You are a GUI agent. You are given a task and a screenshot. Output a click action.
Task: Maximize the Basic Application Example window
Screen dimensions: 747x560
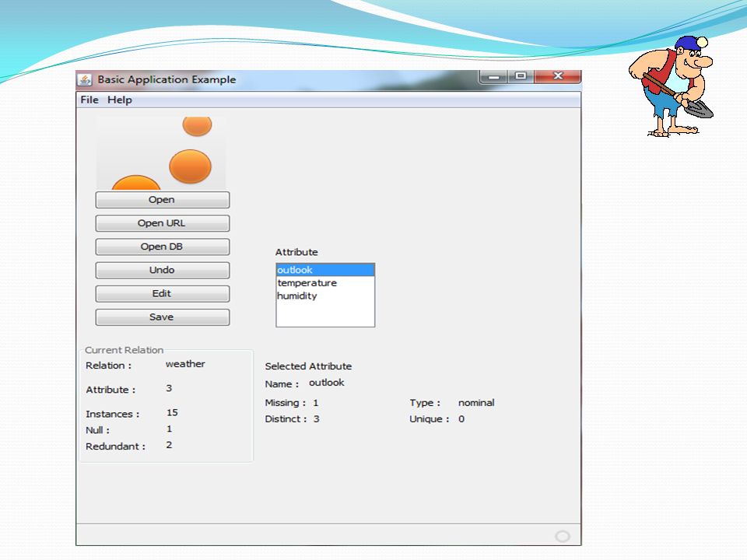521,76
